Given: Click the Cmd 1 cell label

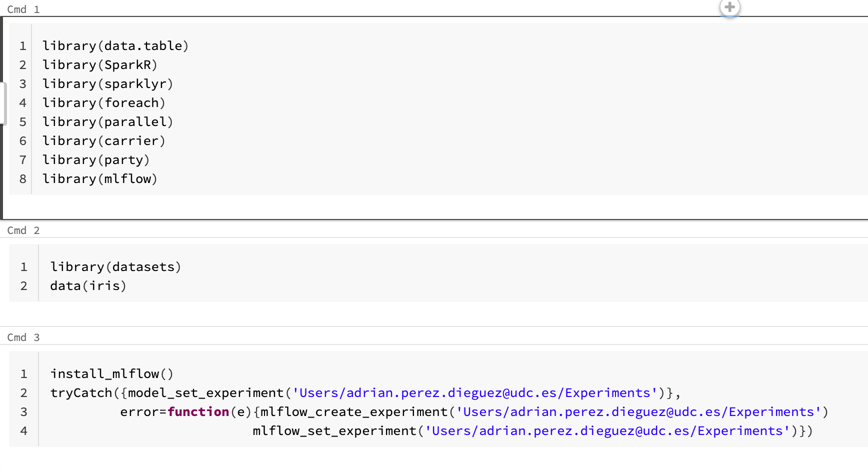Looking at the screenshot, I should coord(23,9).
